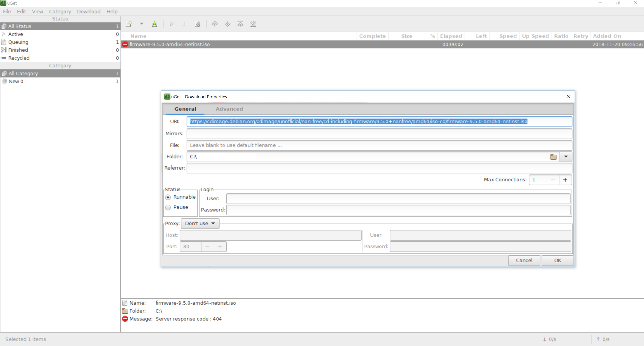Select the Active status row

click(x=60, y=34)
